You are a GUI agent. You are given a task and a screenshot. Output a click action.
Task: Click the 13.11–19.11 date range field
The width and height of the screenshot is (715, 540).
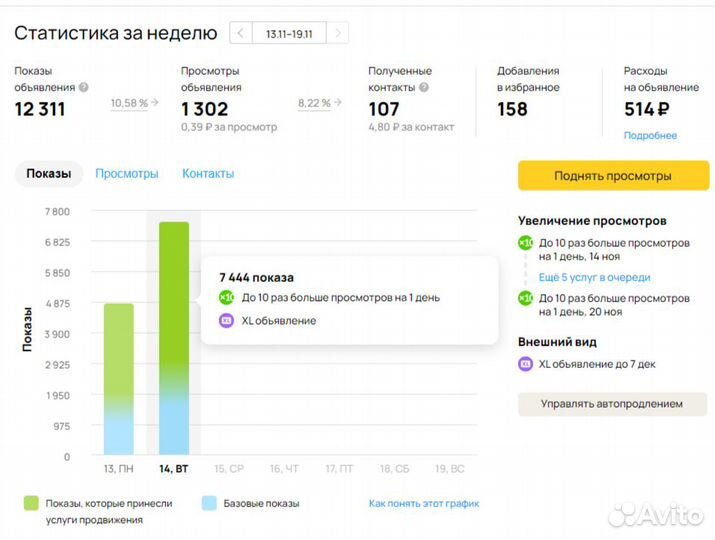[x=289, y=33]
